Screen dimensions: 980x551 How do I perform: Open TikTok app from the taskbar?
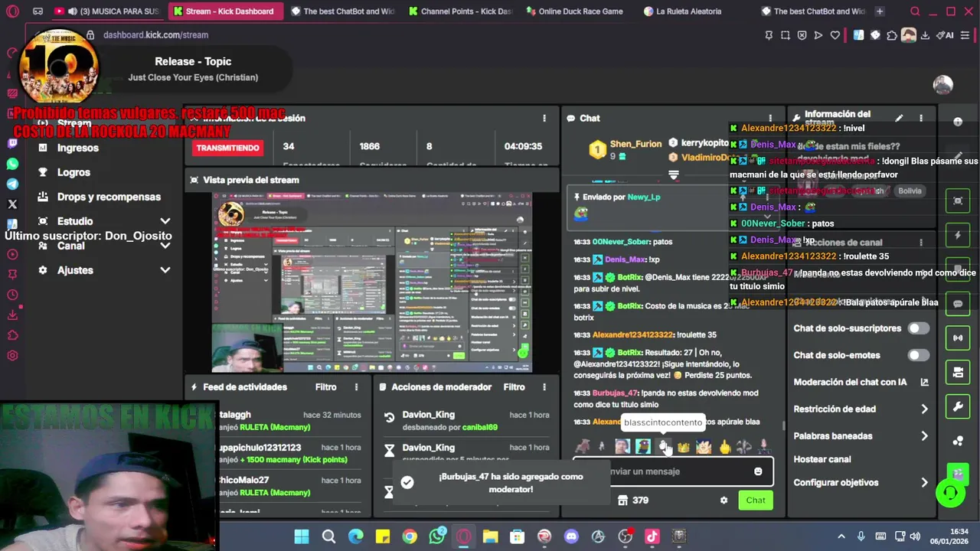(652, 536)
